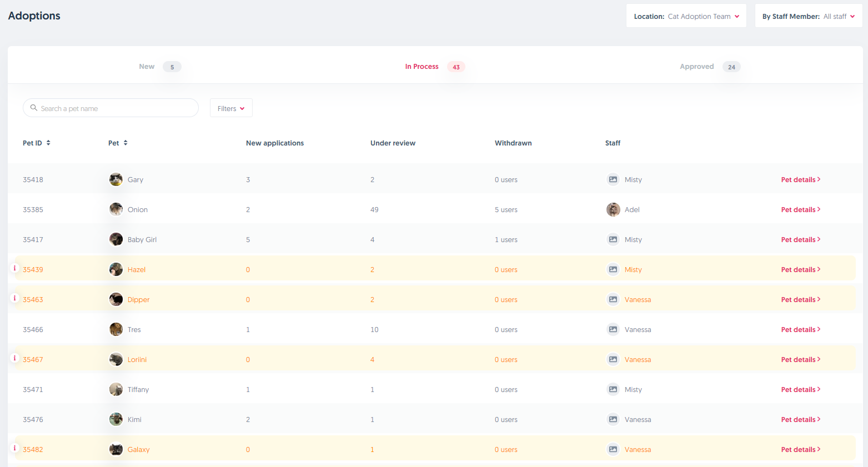
Task: Select the In Process tab
Action: coord(422,67)
